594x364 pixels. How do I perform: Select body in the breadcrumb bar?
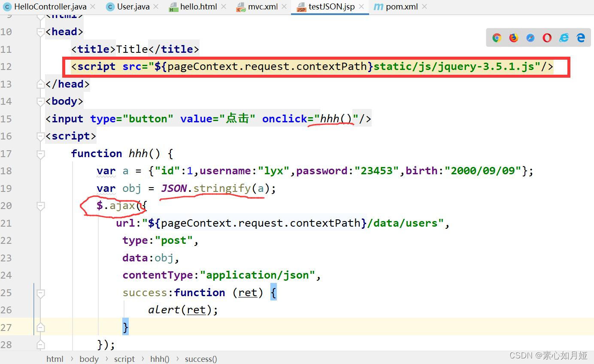point(89,359)
